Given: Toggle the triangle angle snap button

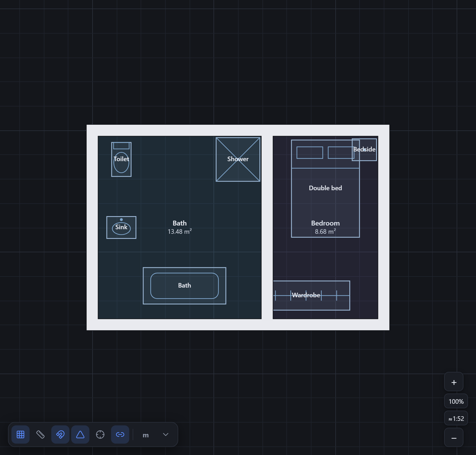Looking at the screenshot, I should (80, 434).
